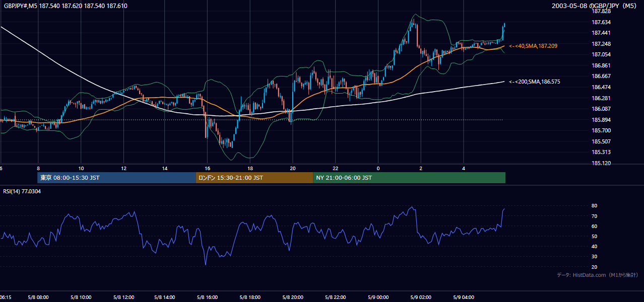Screen dimensions: 644x302
Task: Click the bottom time label 5/9 04:00
Action: click(x=464, y=297)
